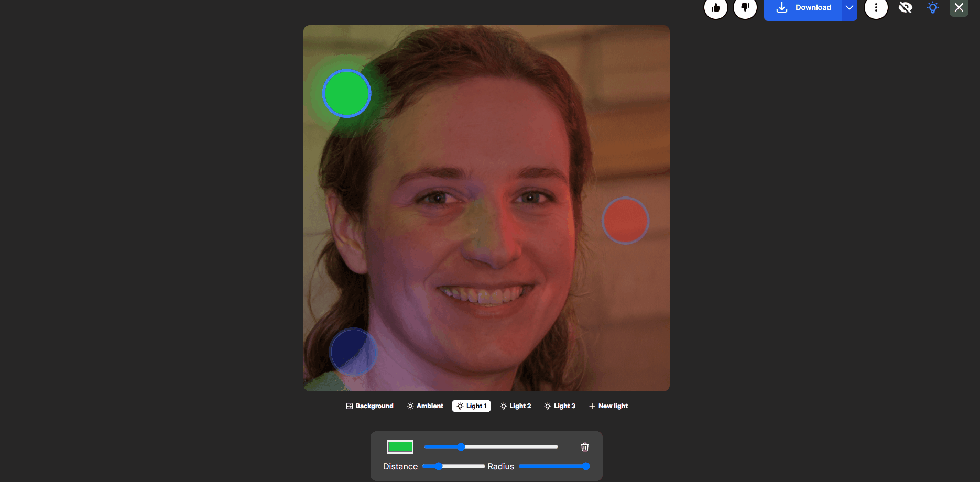Switch to the Background tab

click(370, 406)
